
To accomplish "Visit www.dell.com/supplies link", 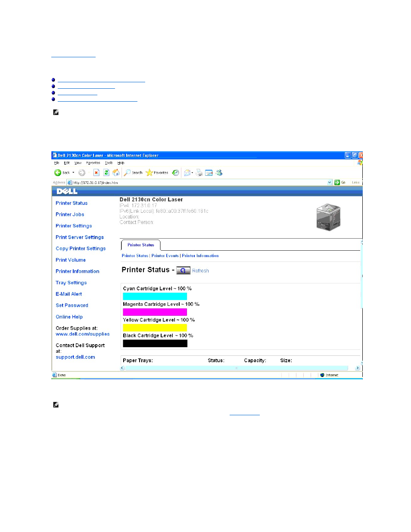I will tap(83, 334).
